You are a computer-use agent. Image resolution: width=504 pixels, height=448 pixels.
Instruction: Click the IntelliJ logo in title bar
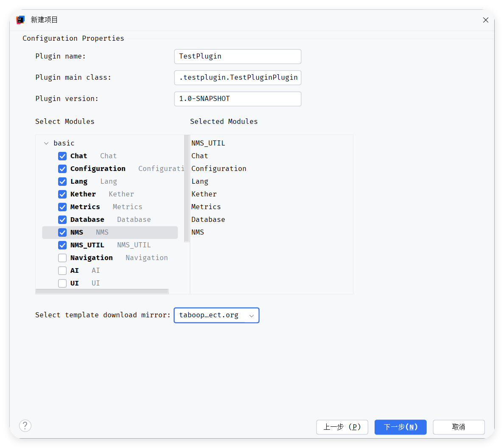[20, 20]
